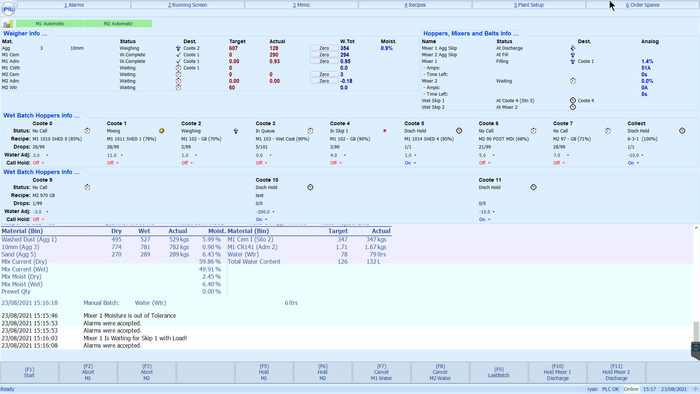700x394 pixels.
Task: Open the 3 Mimic tab
Action: pyautogui.click(x=301, y=5)
